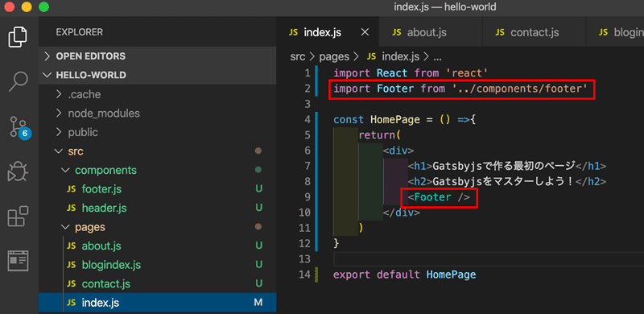Click the M status badge beside index.js
This screenshot has width=644, height=314.
[258, 303]
